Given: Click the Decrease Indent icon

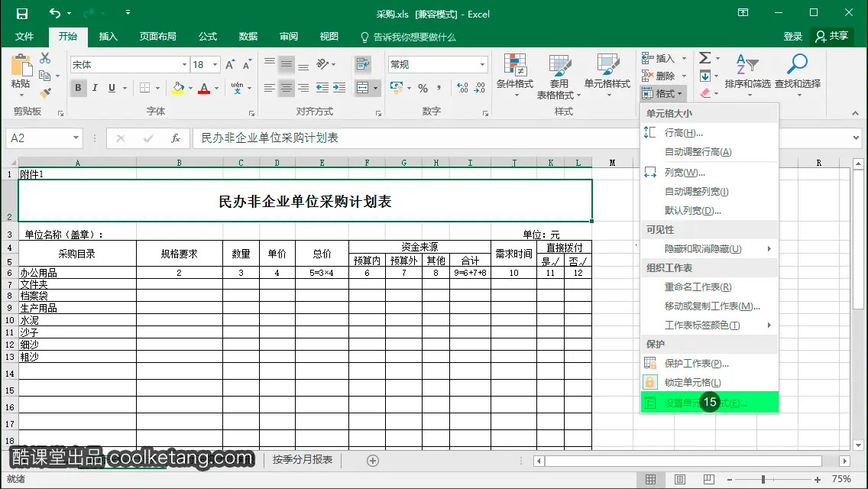Looking at the screenshot, I should point(322,88).
